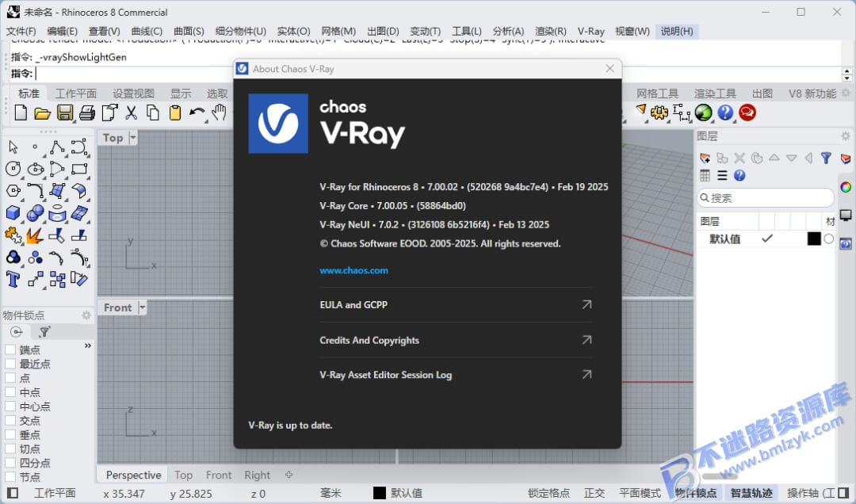Open V-Ray Asset Editor Session Log
This screenshot has width=856, height=504.
pos(455,375)
